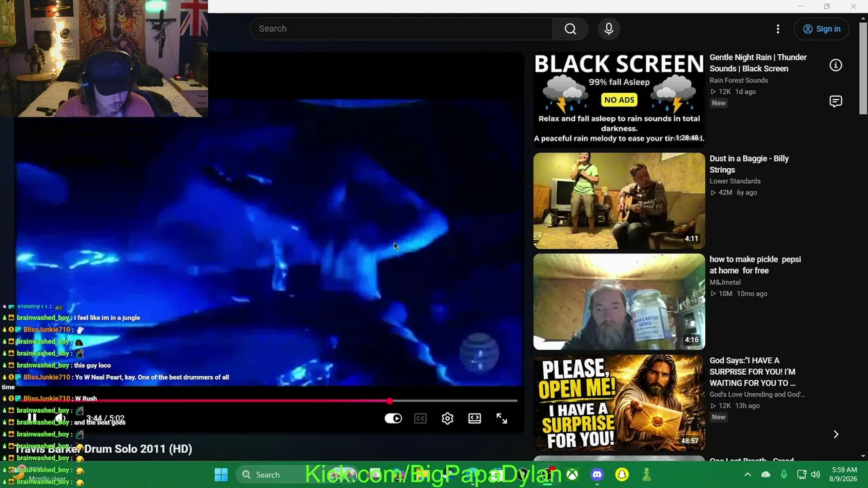Click the chat message 'this guy loco'
The image size is (868, 488).
(x=92, y=365)
